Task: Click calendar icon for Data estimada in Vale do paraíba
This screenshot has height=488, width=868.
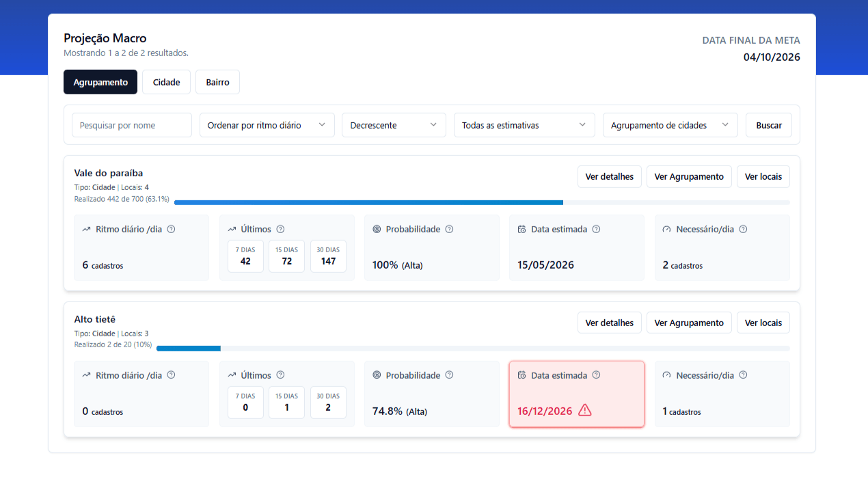Action: click(521, 229)
